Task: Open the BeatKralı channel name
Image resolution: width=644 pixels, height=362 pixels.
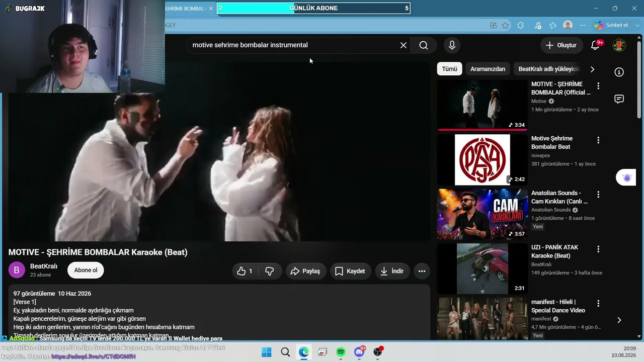Action: coord(44,266)
